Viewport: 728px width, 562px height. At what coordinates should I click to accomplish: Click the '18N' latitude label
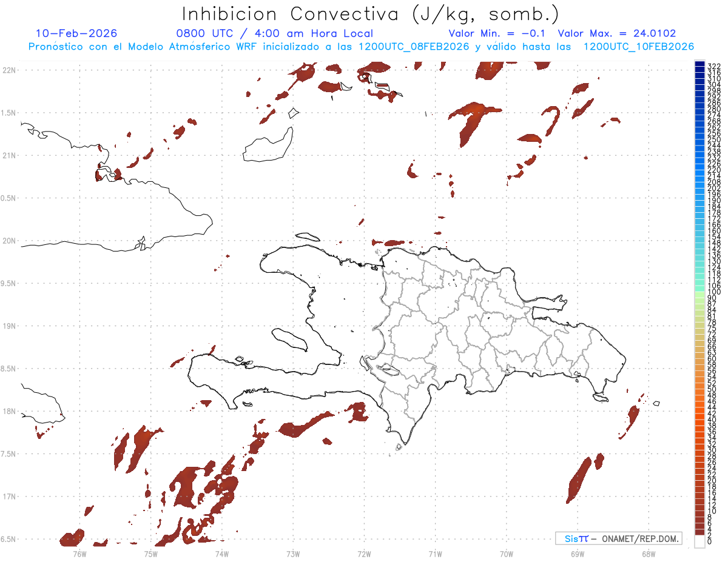click(x=9, y=411)
